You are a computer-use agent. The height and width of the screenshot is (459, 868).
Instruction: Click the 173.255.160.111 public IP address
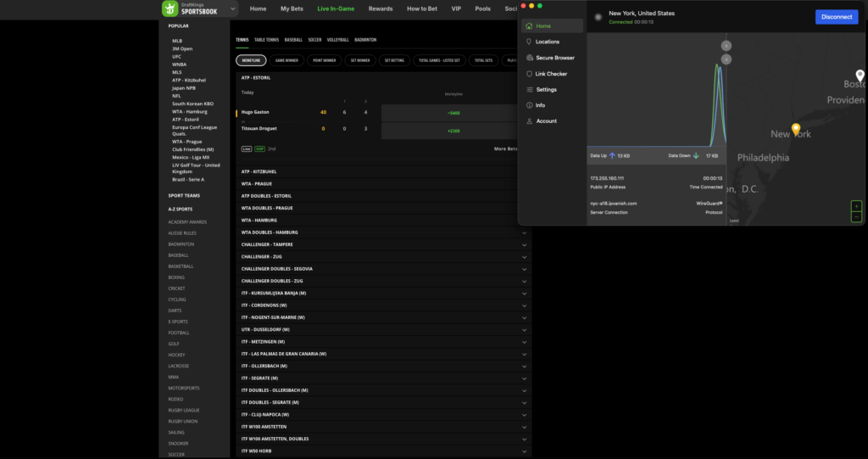click(x=607, y=178)
